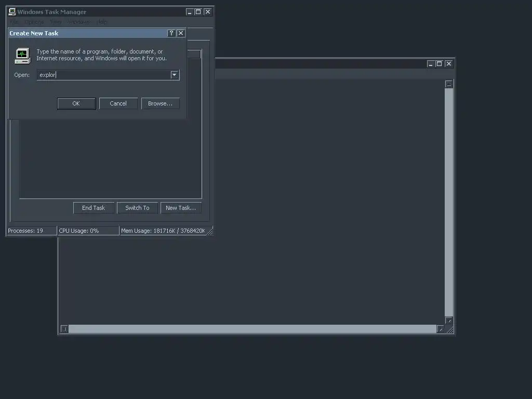Screen dimensions: 532x399
Task: Close the blank background window
Action: [448, 64]
